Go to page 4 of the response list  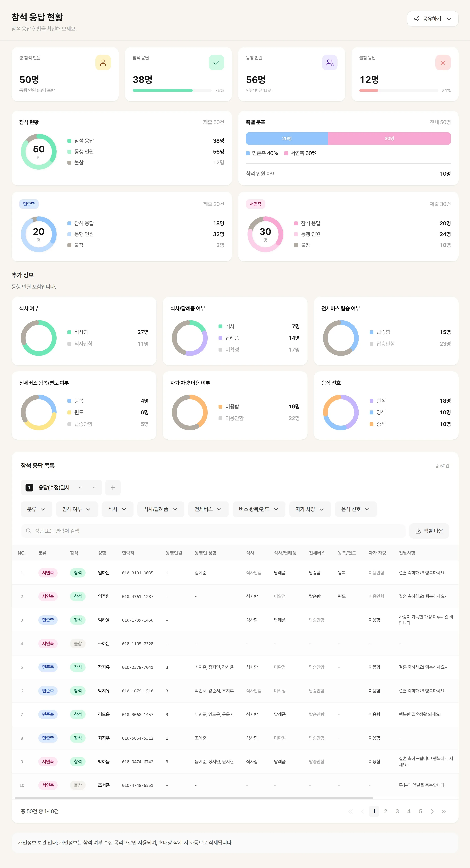409,811
